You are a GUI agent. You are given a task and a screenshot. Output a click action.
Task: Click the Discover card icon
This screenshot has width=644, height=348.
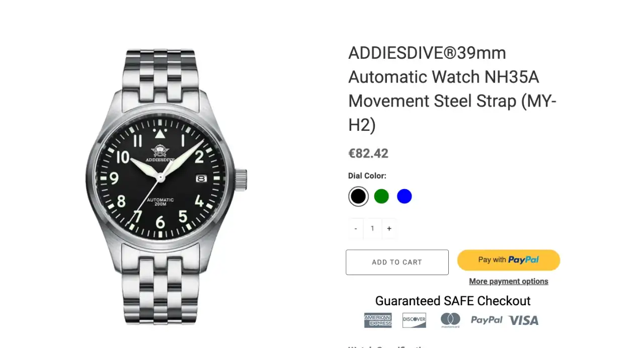point(414,320)
